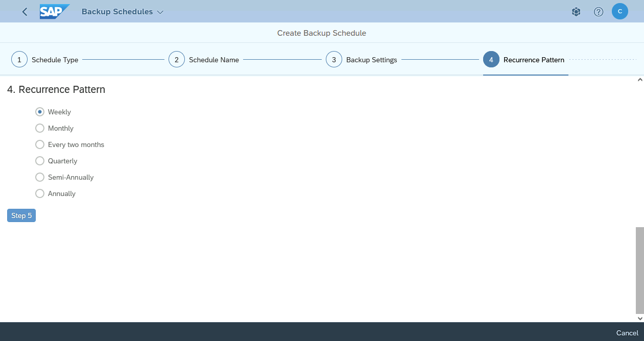
Task: Switch to the Schedule Name step
Action: coord(213,60)
